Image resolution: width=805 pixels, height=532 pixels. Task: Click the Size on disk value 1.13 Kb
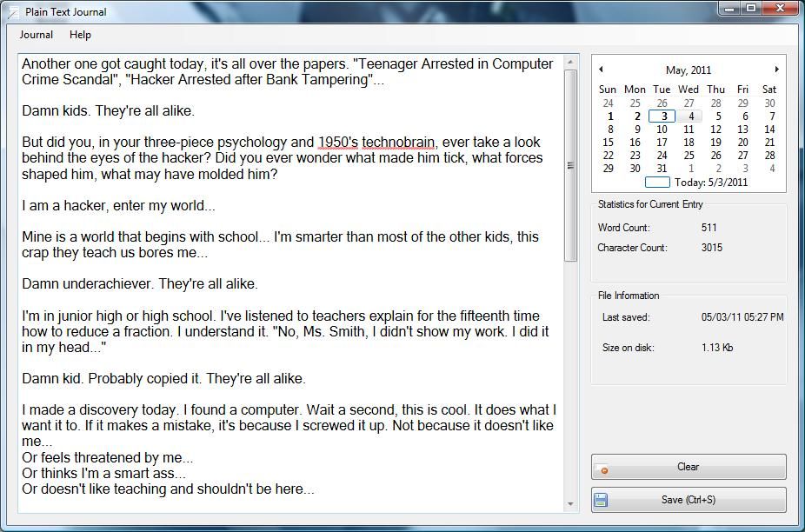(717, 348)
